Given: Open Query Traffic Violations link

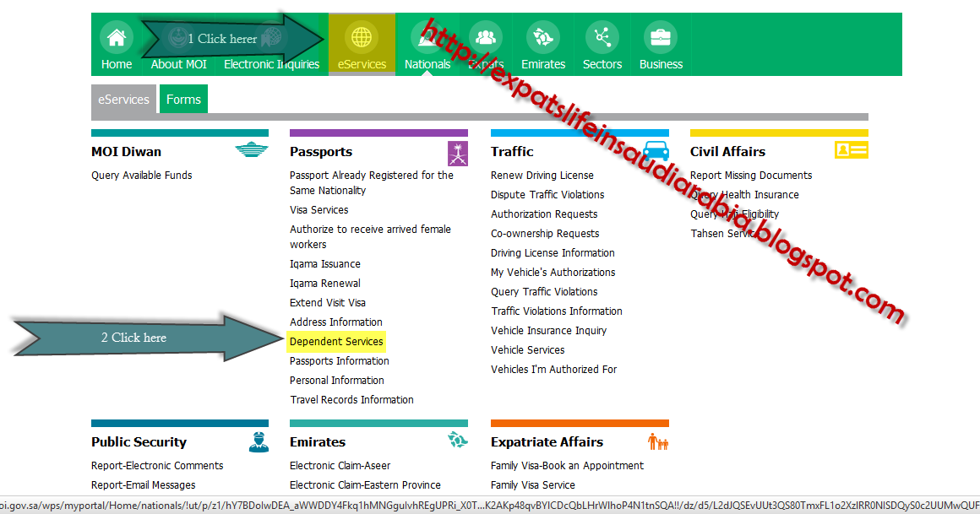Looking at the screenshot, I should pos(544,292).
